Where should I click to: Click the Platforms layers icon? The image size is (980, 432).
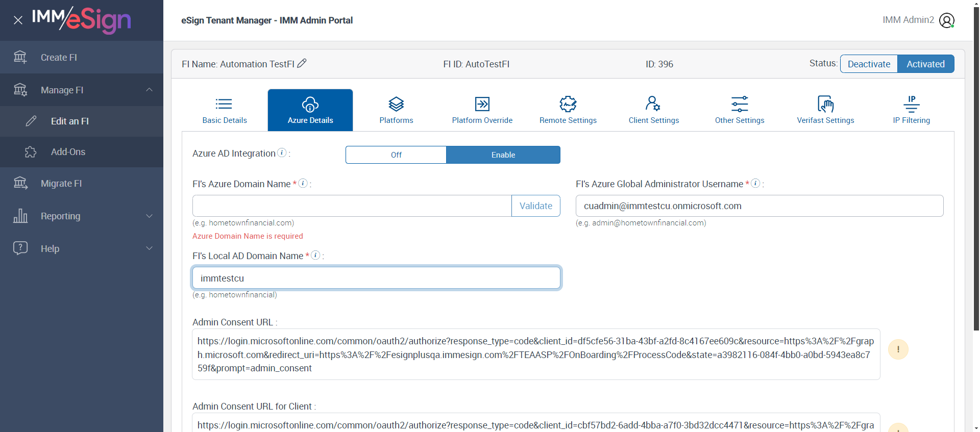(x=397, y=104)
